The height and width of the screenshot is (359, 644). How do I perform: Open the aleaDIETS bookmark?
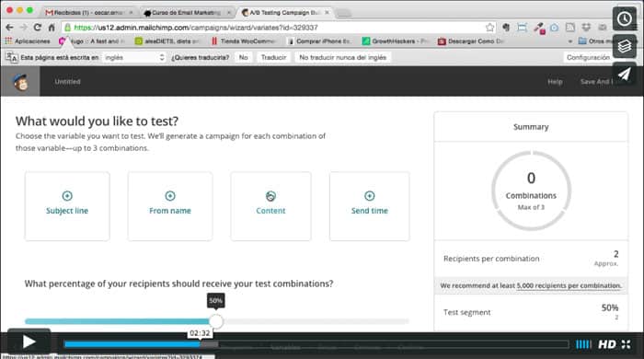tap(167, 41)
